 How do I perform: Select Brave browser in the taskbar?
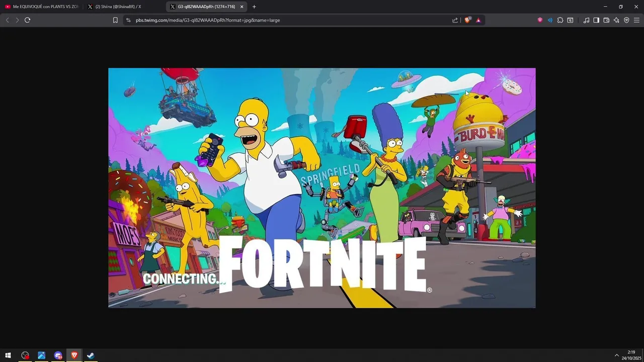tap(74, 355)
